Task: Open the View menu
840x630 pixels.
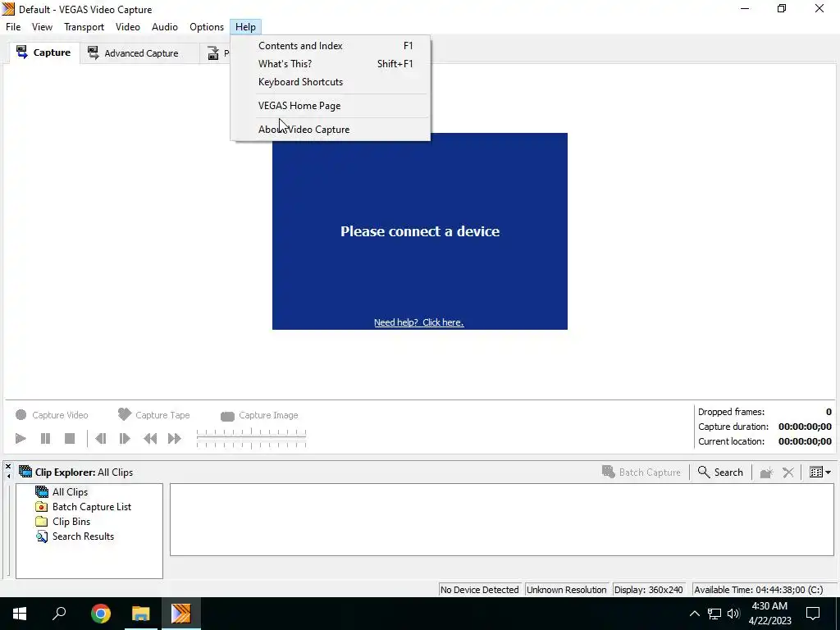Action: [x=42, y=27]
